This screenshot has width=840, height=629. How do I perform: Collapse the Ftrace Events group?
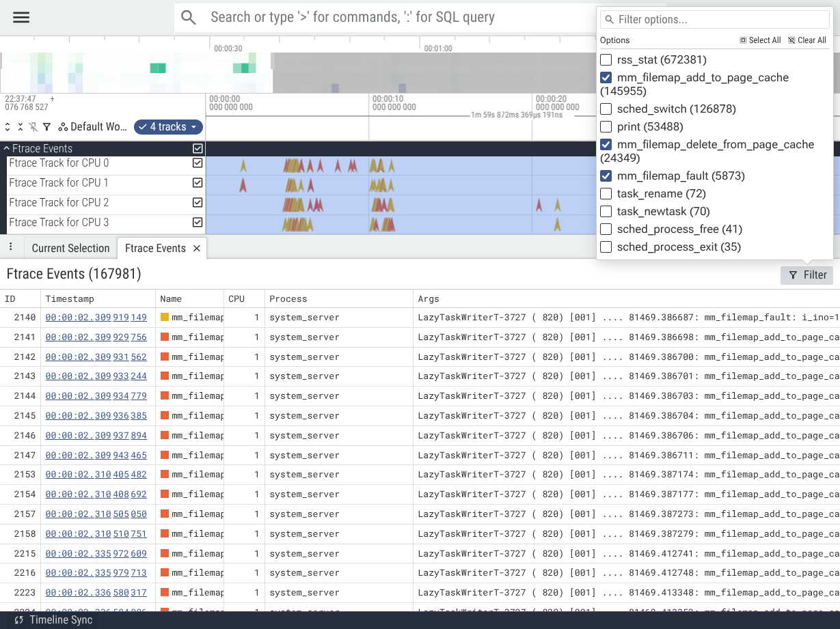pyautogui.click(x=7, y=148)
